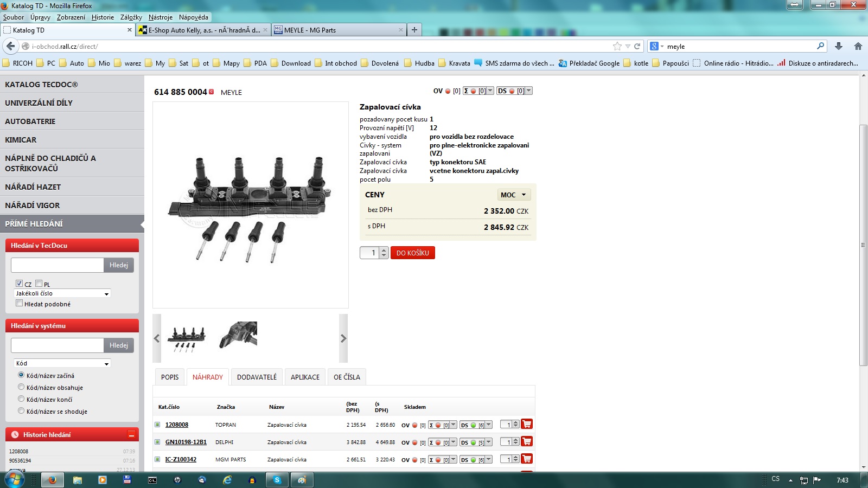This screenshot has width=868, height=488.
Task: Show previous product thumbnail with left arrow
Action: [x=157, y=338]
